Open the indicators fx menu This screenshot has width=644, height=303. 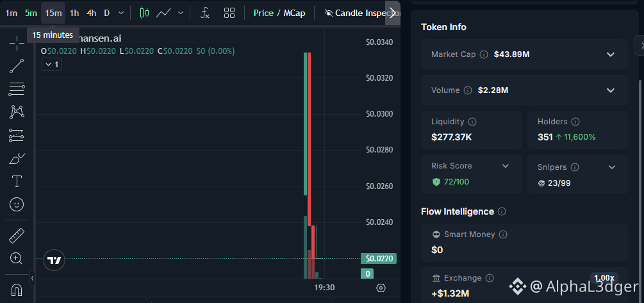(x=204, y=13)
